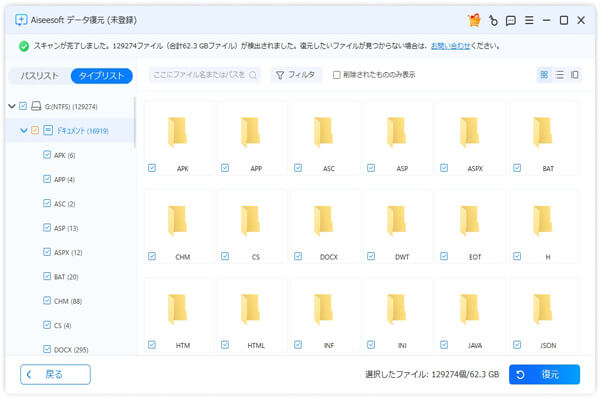Select CS (4) tree item

(x=62, y=326)
